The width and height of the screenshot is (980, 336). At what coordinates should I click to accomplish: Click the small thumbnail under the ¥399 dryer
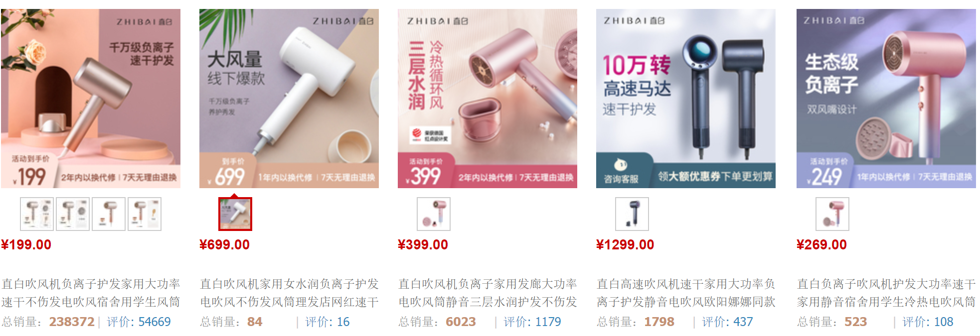pos(434,214)
